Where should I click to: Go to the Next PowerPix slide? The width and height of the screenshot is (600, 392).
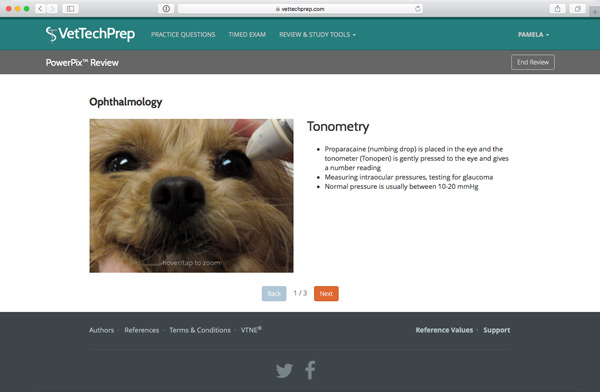pos(326,294)
